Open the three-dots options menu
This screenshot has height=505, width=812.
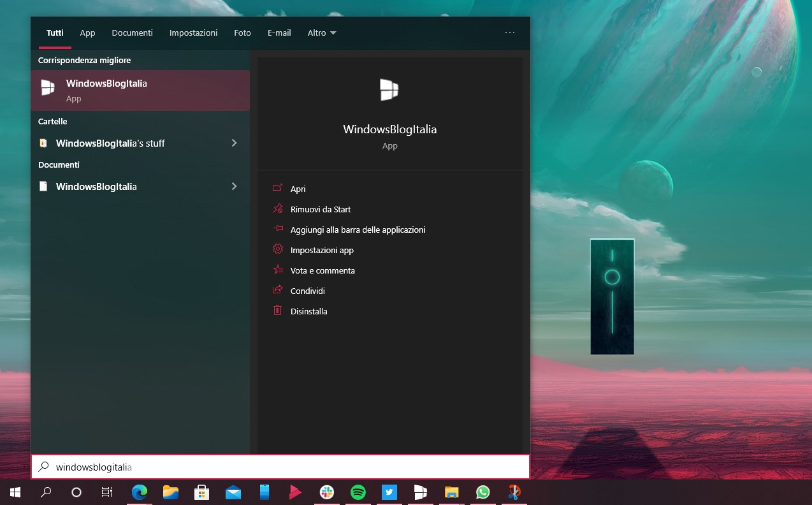(x=510, y=33)
